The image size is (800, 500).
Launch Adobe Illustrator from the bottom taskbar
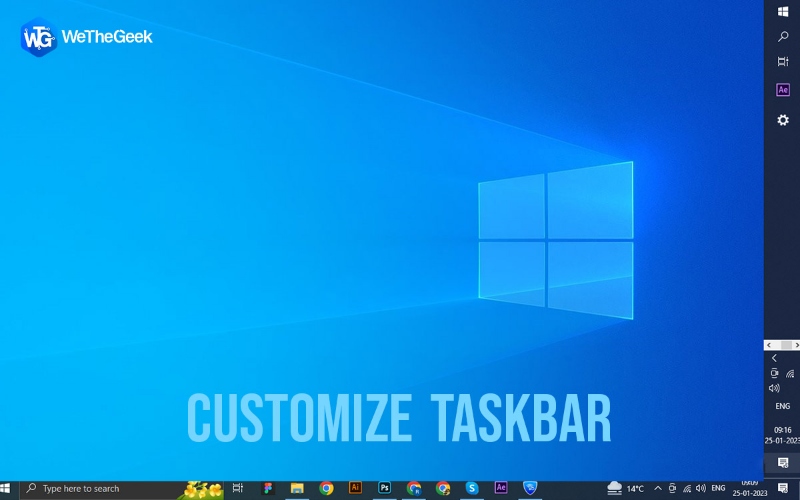[x=355, y=488]
